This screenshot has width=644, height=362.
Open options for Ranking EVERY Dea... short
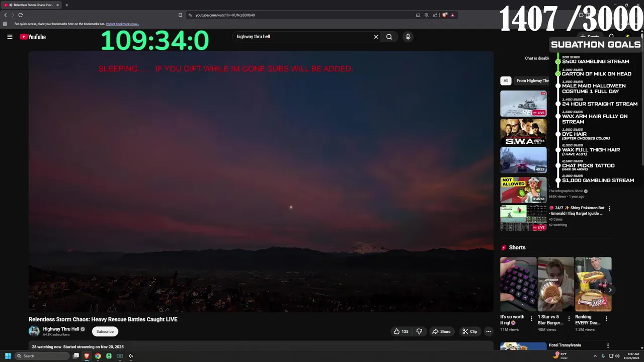tap(606, 319)
